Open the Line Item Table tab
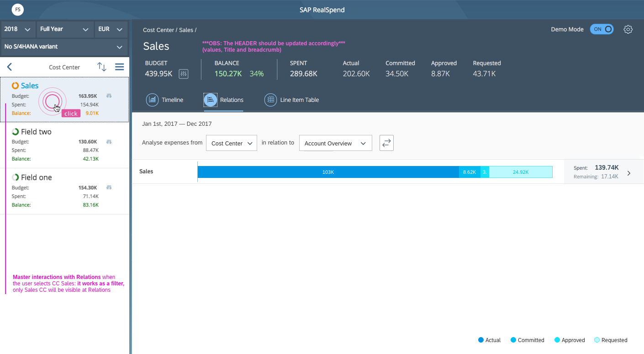 coord(292,100)
